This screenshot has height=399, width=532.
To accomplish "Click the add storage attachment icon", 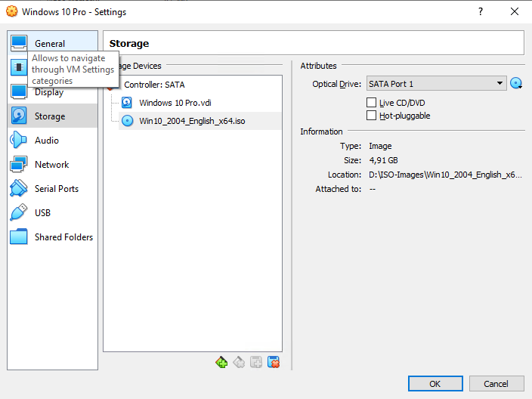I will pos(256,363).
